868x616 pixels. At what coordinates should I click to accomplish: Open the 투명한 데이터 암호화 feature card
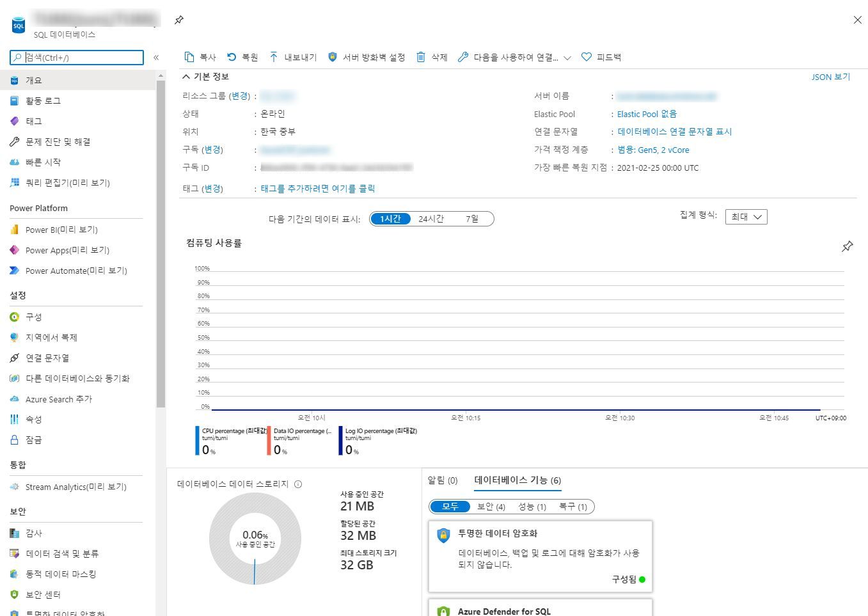click(541, 556)
